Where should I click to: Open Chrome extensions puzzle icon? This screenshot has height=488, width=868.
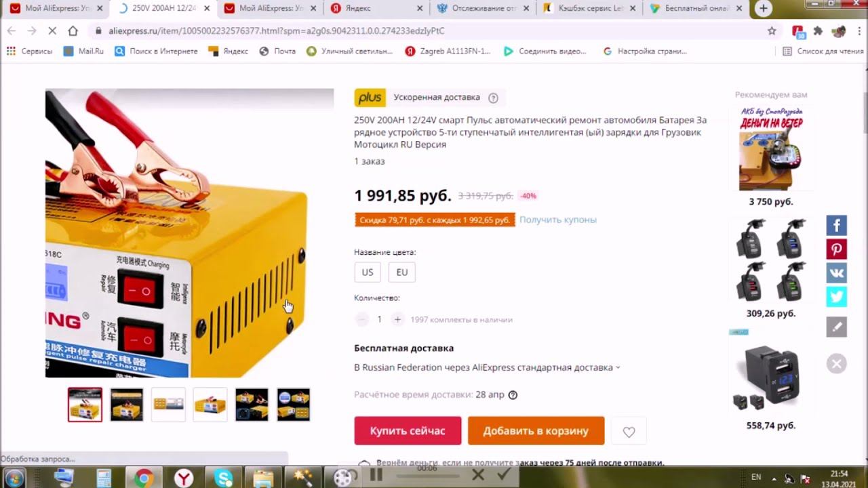tap(818, 30)
